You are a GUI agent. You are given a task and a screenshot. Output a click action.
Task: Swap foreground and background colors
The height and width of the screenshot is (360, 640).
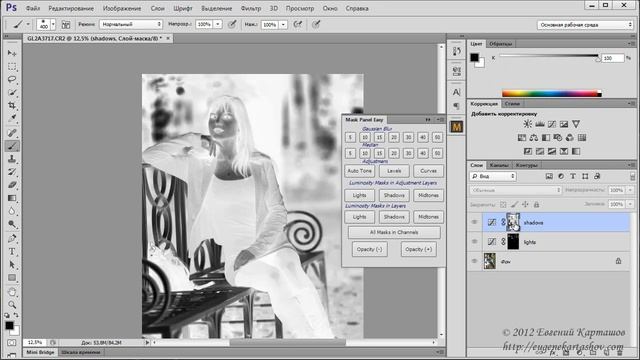click(x=16, y=315)
